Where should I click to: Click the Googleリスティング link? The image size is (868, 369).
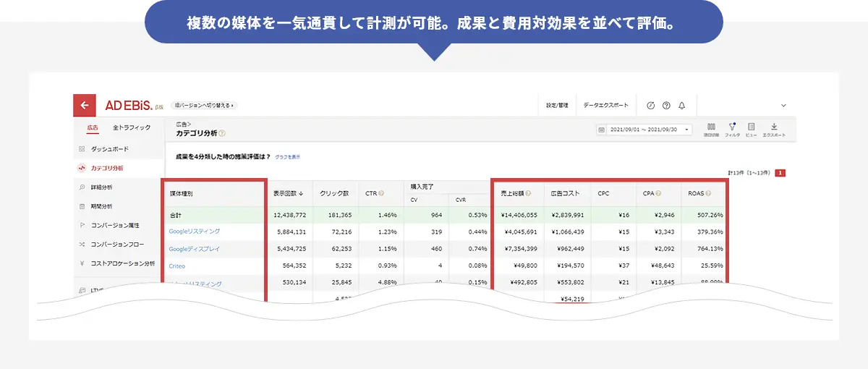[x=194, y=232]
